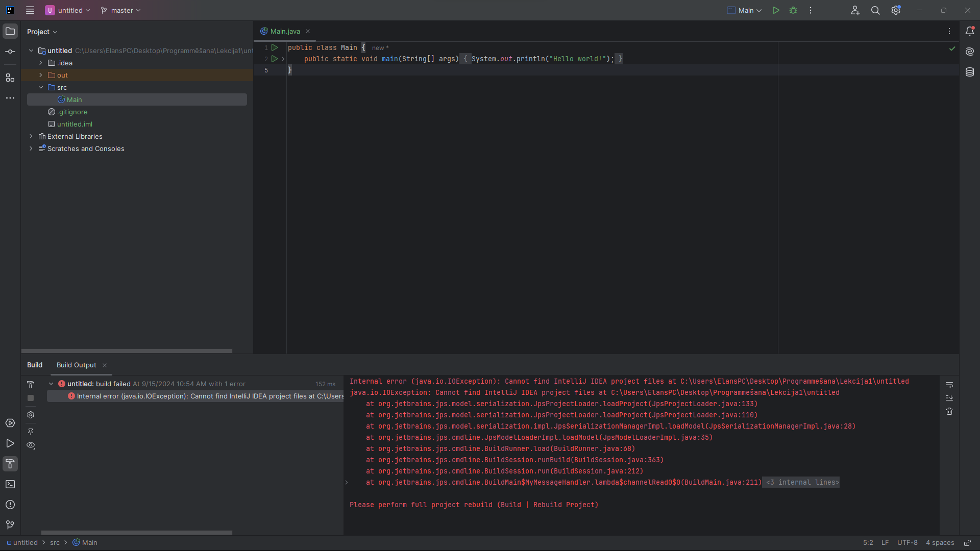The image size is (980, 551).
Task: Collapse the src folder
Action: [x=41, y=87]
